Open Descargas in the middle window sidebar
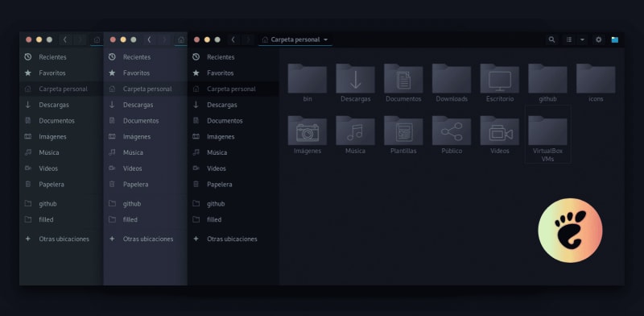The image size is (644, 316). 146,105
